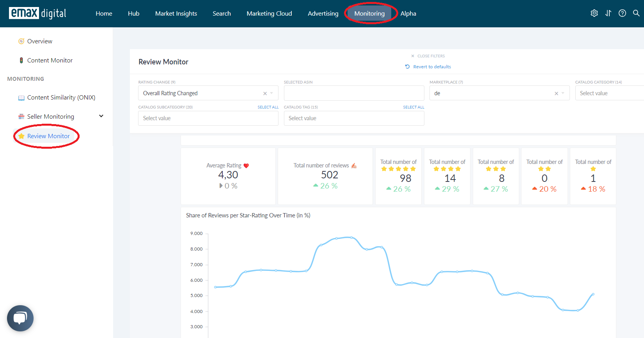Screen dimensions: 644x338
Task: Open the chat support bubble
Action: [20, 318]
